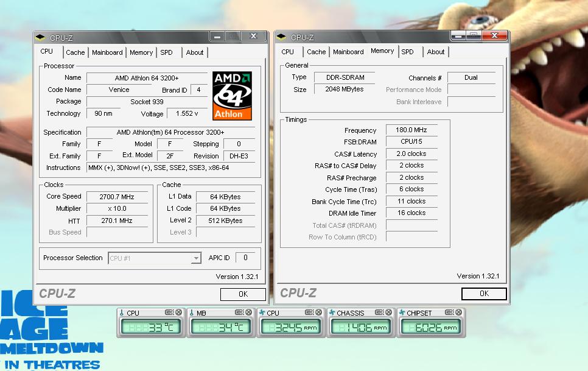Open Mainboard tab in right CPU-Z window

348,52
